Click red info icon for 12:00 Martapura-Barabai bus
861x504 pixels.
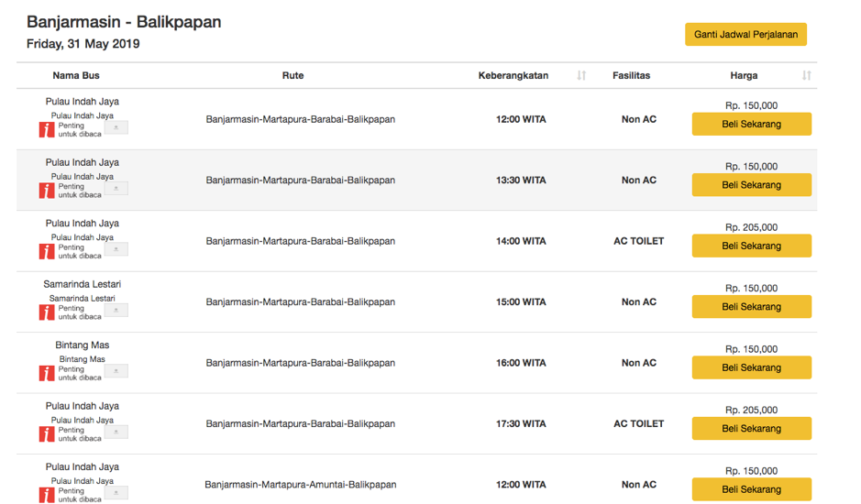coord(47,129)
